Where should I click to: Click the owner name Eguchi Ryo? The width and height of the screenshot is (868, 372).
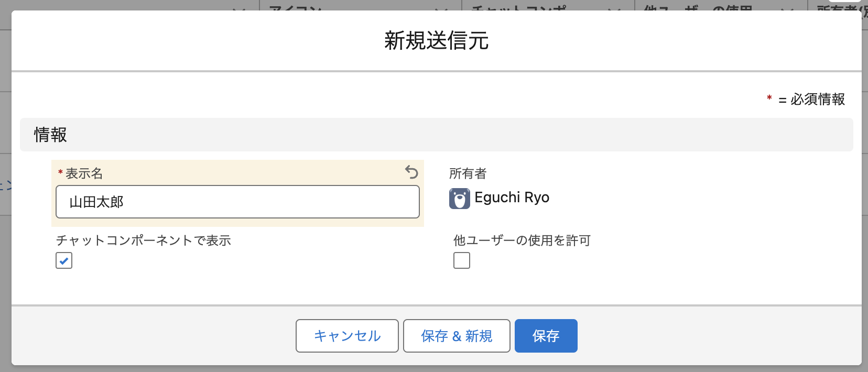(512, 198)
